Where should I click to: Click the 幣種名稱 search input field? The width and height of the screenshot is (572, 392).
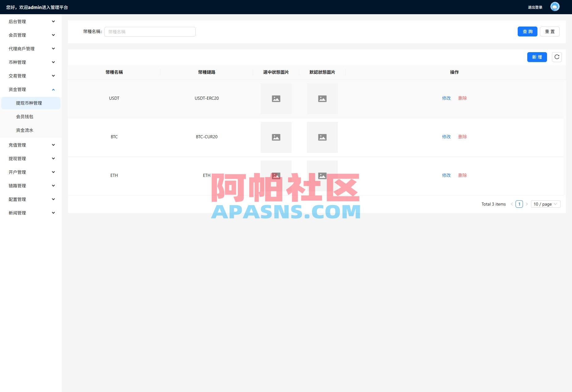click(150, 31)
